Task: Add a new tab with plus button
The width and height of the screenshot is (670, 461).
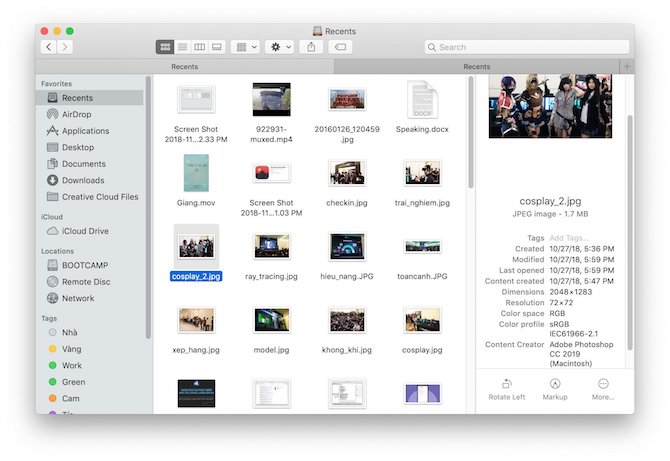Action: 627,66
